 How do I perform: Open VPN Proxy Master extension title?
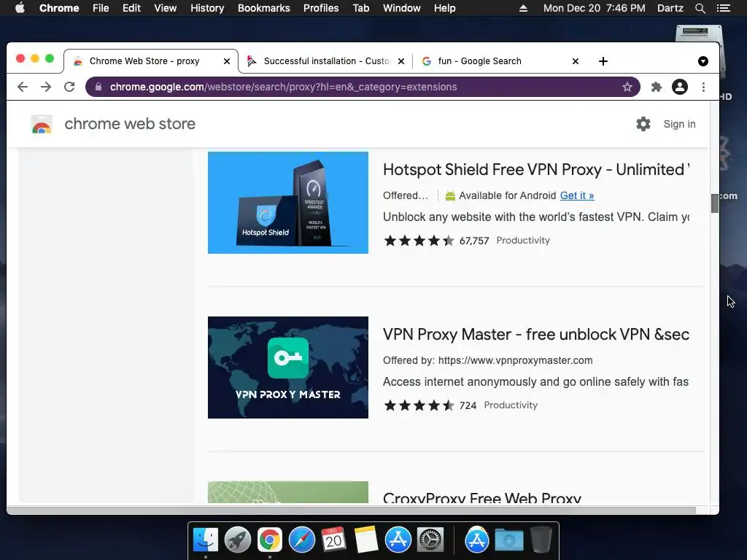(x=536, y=334)
